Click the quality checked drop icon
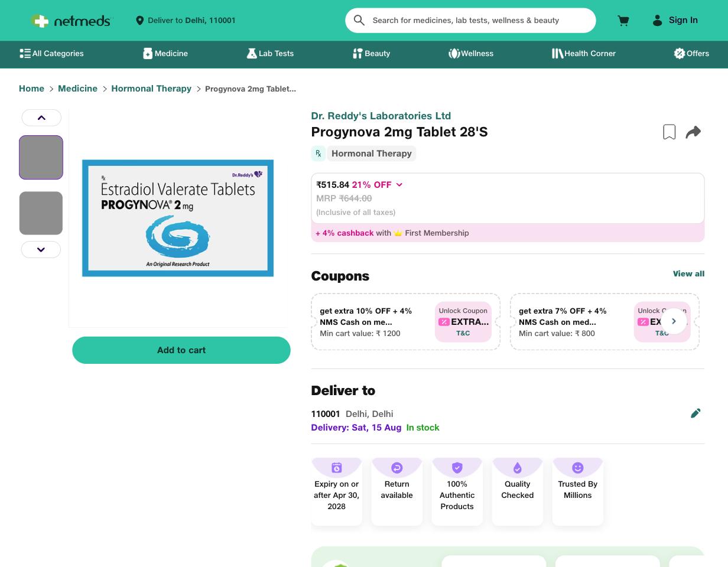728x567 pixels. 517,468
